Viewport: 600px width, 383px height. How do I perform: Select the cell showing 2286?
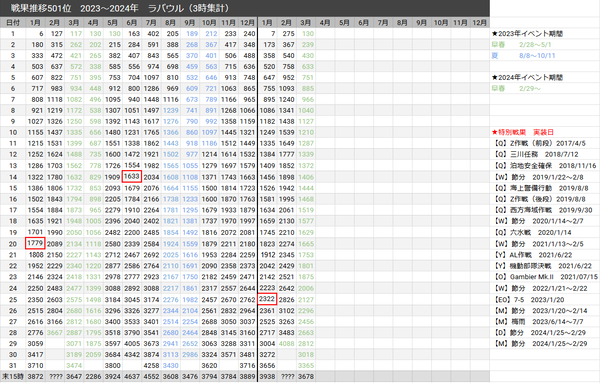tap(93, 376)
